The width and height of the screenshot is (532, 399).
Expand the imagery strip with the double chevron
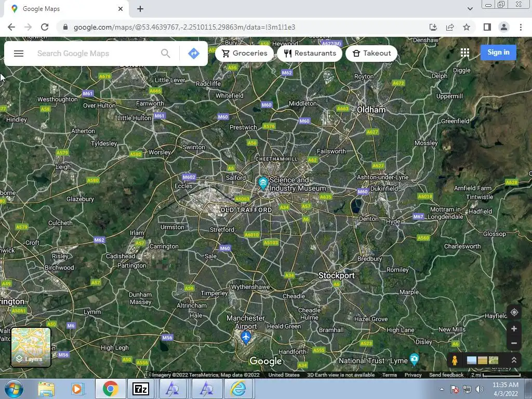point(514,360)
